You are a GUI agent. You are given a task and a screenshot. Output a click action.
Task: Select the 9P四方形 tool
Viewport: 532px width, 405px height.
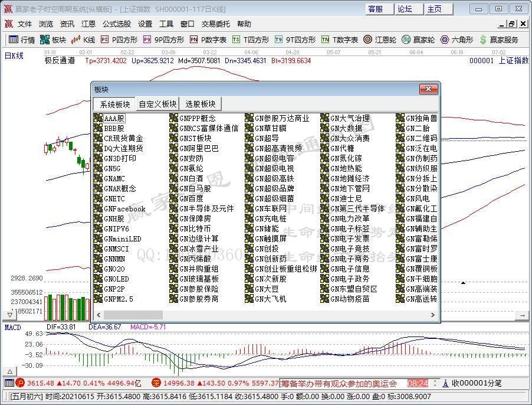click(x=163, y=40)
